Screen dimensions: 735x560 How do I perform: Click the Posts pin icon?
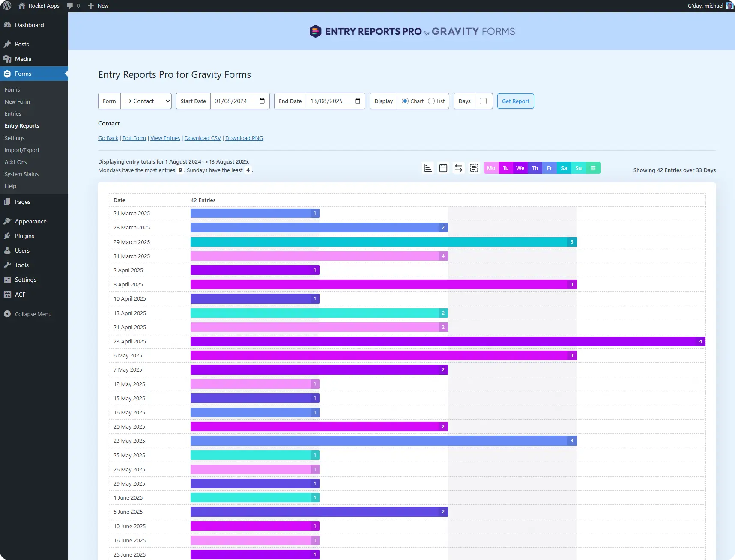(7, 44)
